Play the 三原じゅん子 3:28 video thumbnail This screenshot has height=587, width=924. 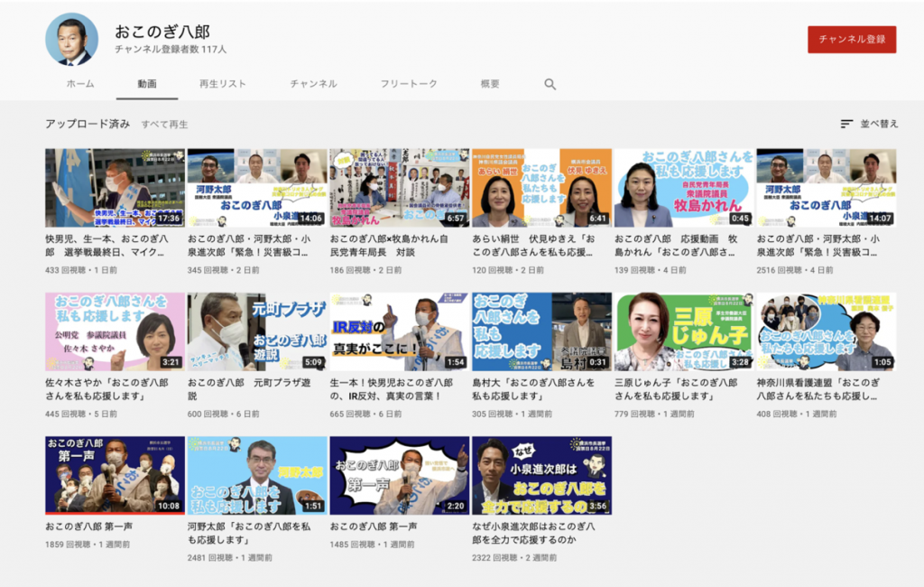[x=683, y=331]
